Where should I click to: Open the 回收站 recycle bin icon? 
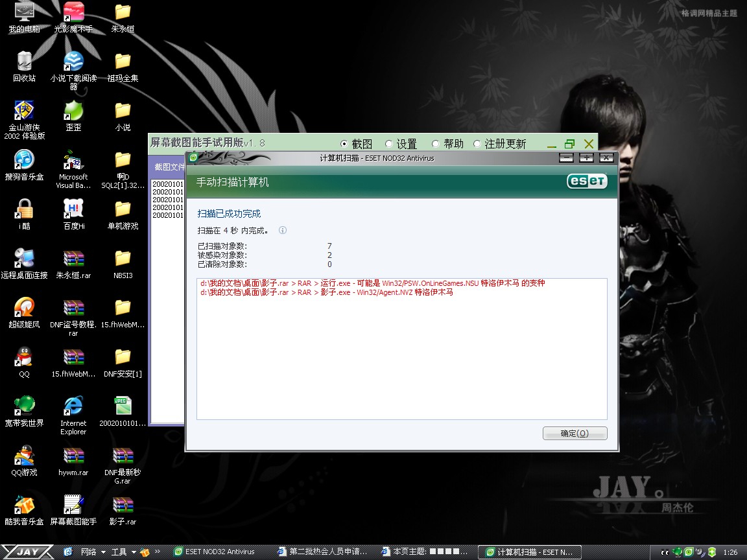pyautogui.click(x=24, y=67)
